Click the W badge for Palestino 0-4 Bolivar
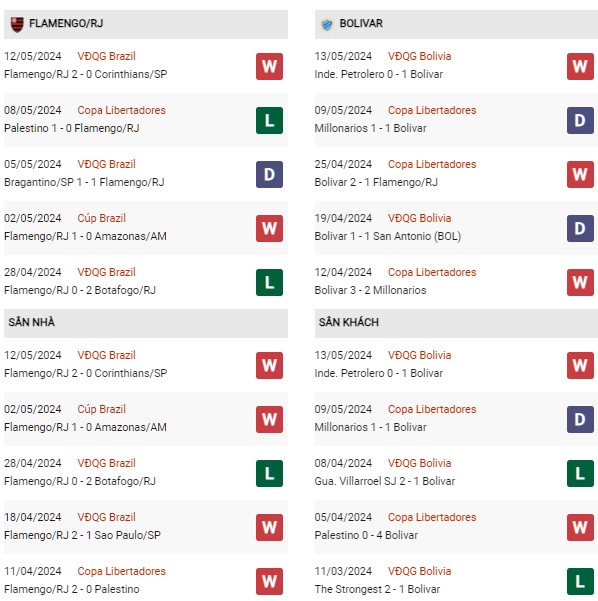598x601 pixels. (580, 527)
